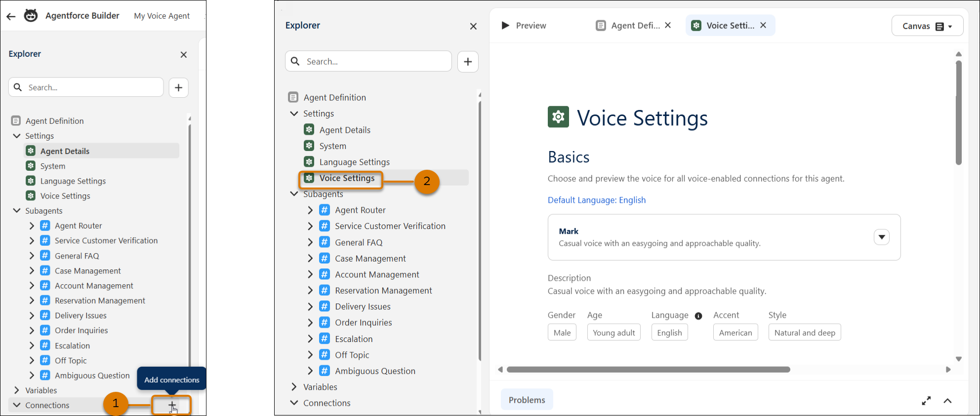Image resolution: width=980 pixels, height=416 pixels.
Task: Open Agent Definition in left window tree
Action: click(x=54, y=121)
